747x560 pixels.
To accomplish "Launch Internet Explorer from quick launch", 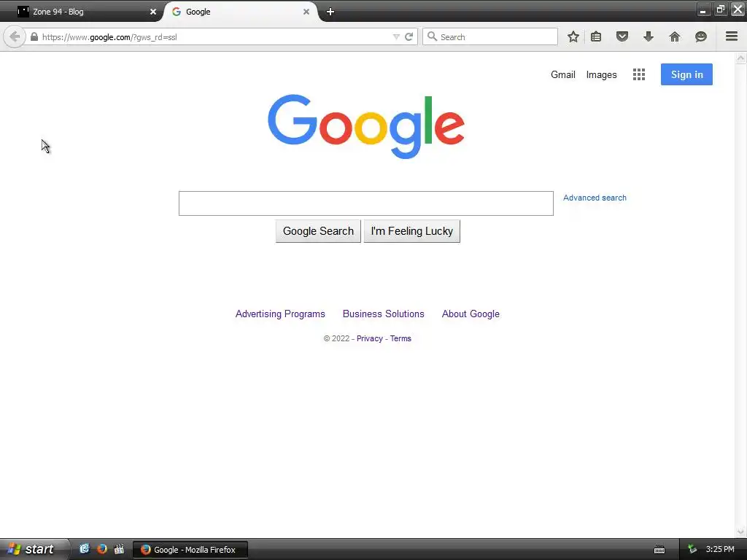I will (x=85, y=549).
